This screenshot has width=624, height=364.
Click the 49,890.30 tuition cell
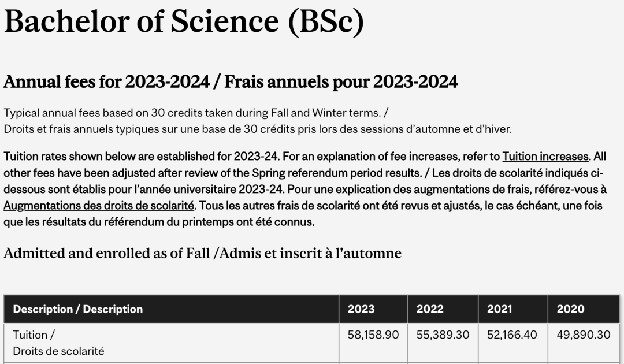point(583,335)
